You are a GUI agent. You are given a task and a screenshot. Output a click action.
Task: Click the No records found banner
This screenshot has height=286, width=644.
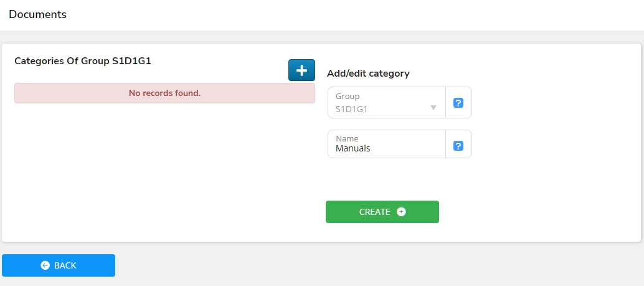[x=164, y=93]
